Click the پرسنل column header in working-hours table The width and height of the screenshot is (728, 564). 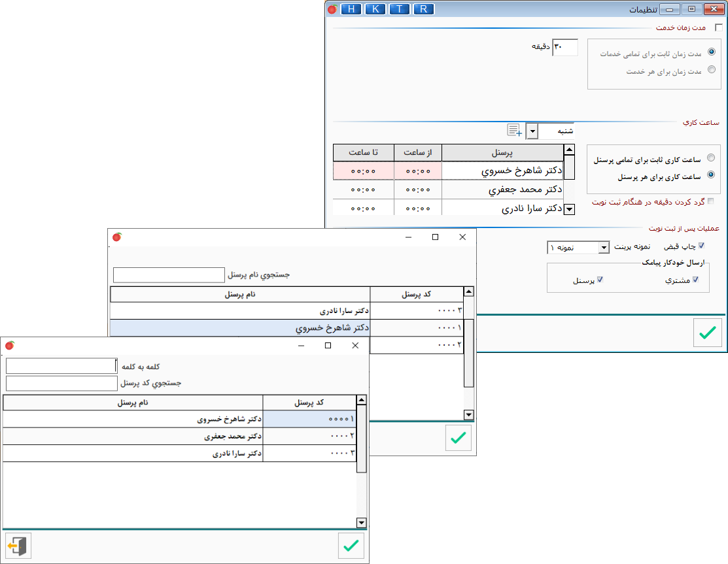502,152
